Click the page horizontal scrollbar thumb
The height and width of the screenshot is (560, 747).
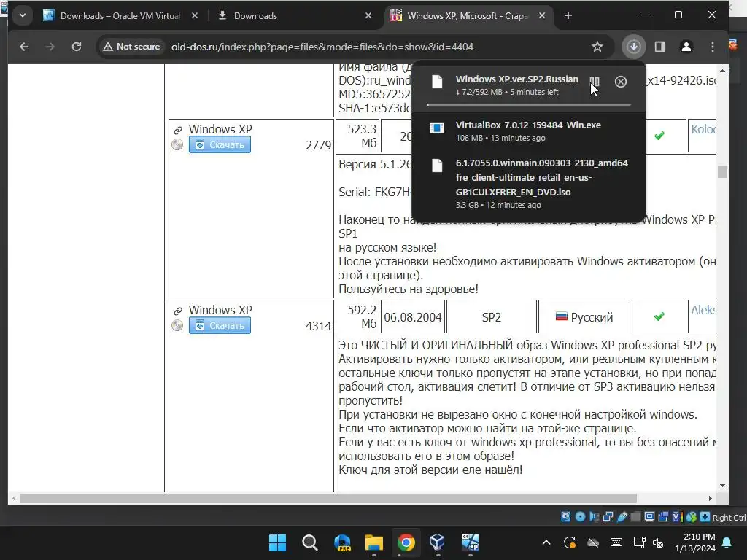click(x=329, y=498)
